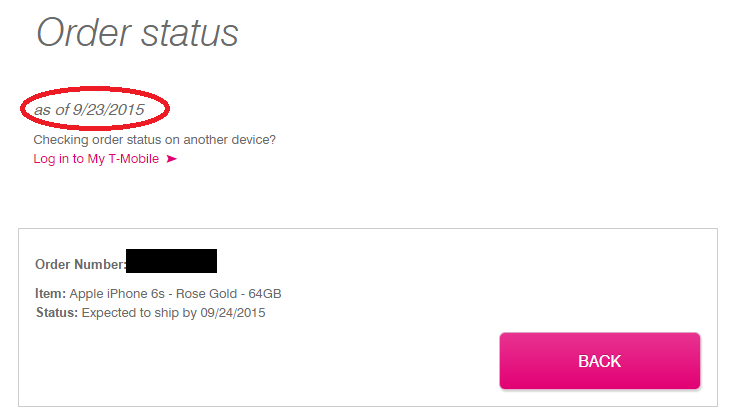Click the Order status page heading

[x=137, y=32]
